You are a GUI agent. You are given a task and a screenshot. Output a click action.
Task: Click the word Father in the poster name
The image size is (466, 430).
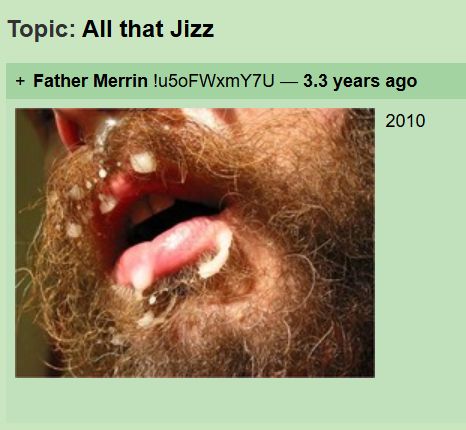[60, 81]
